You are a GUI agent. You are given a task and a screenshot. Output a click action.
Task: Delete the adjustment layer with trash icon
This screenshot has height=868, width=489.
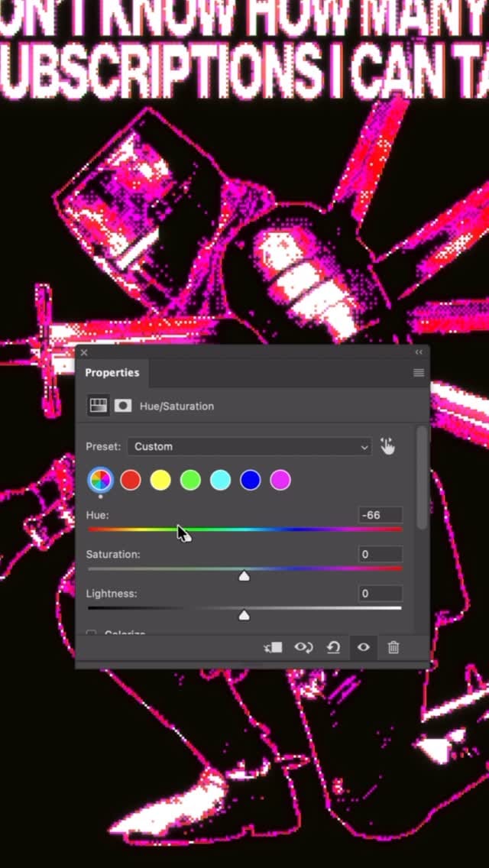coord(393,647)
